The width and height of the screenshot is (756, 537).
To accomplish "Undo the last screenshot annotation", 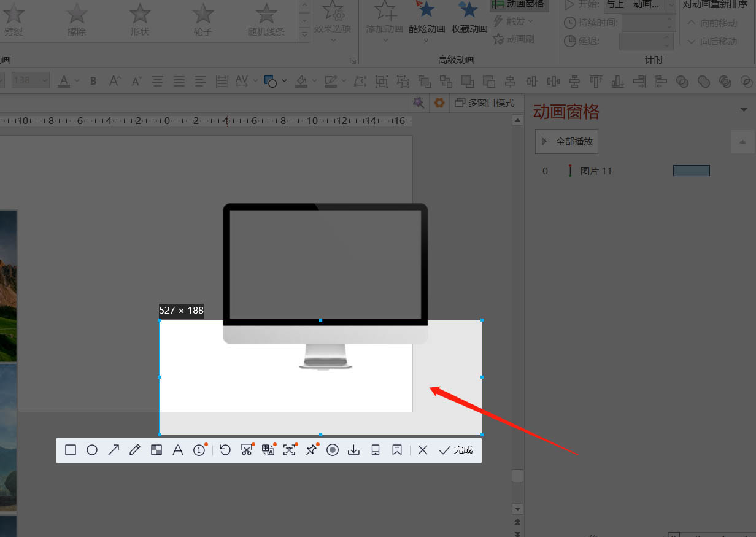I will [x=225, y=450].
